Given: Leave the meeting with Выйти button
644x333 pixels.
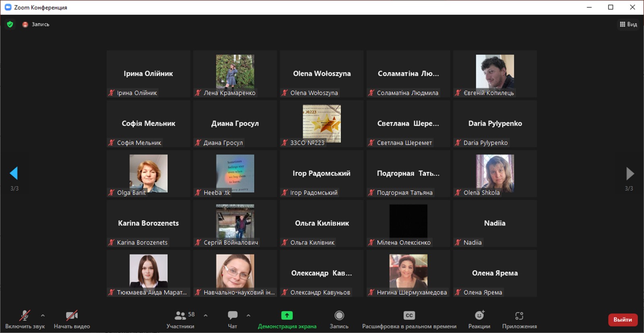Looking at the screenshot, I should pyautogui.click(x=622, y=320).
